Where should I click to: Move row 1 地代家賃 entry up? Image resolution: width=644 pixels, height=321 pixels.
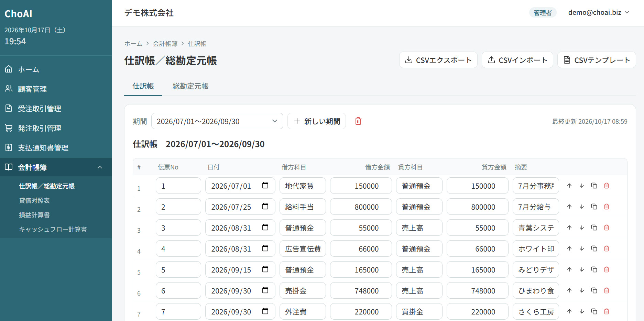(569, 186)
